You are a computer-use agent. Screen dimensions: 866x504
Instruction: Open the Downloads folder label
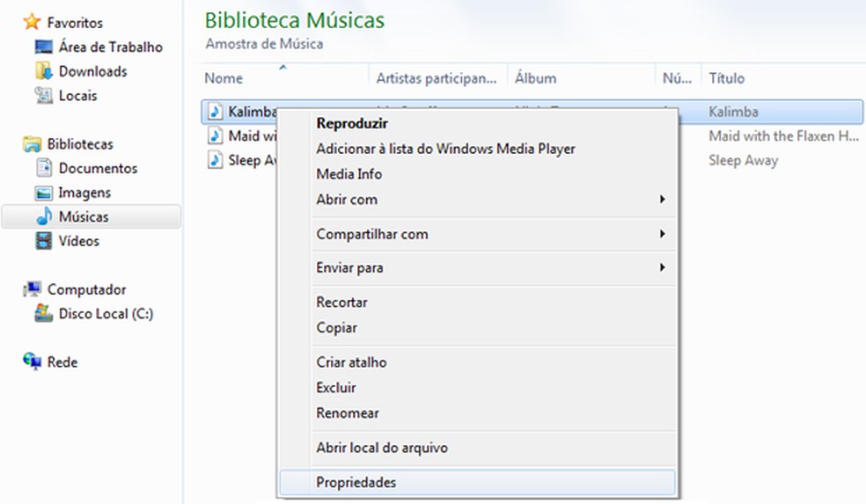(92, 71)
